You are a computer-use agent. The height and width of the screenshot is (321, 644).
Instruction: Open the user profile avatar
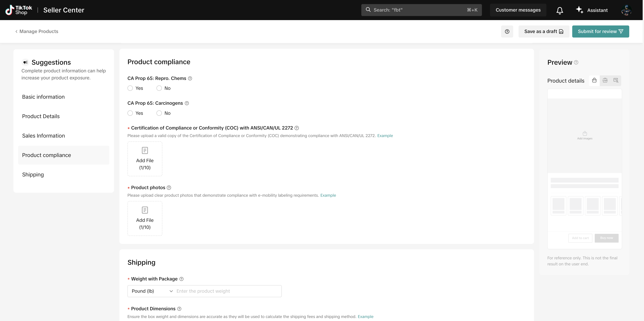click(x=626, y=10)
